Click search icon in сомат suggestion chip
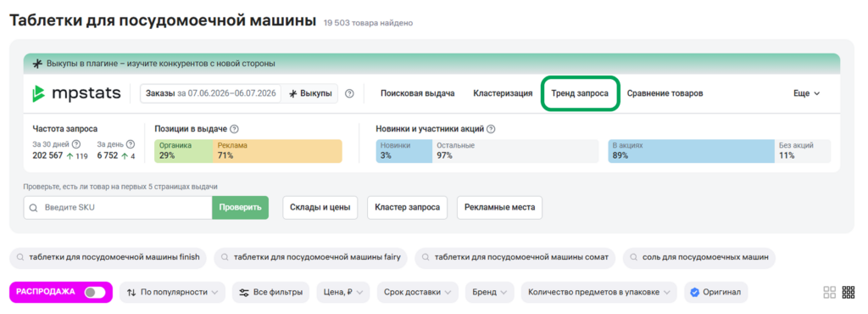The width and height of the screenshot is (868, 314). pyautogui.click(x=426, y=257)
